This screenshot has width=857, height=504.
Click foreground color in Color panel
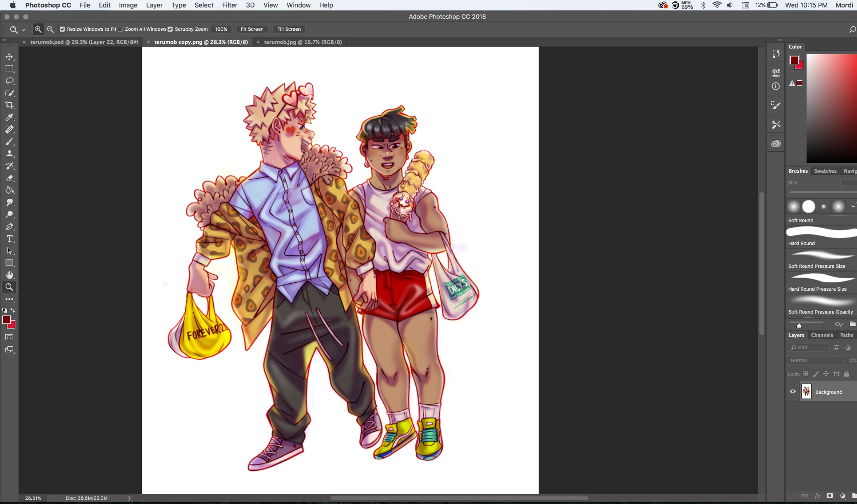[794, 60]
